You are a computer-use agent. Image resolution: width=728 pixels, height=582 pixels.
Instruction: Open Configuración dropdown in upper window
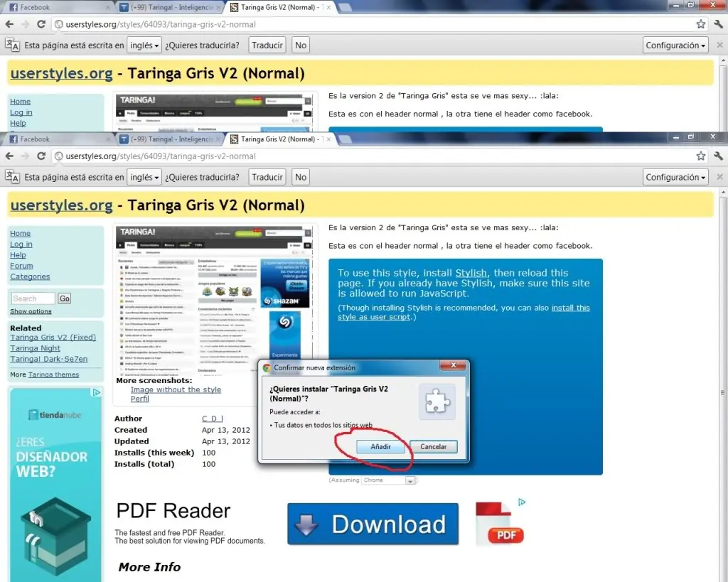click(x=675, y=45)
